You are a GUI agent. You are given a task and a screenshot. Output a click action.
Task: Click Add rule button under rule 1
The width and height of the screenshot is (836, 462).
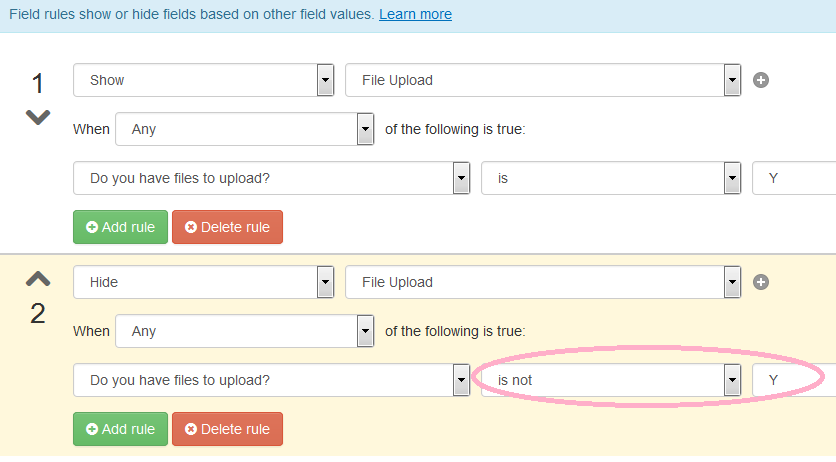[x=120, y=227]
